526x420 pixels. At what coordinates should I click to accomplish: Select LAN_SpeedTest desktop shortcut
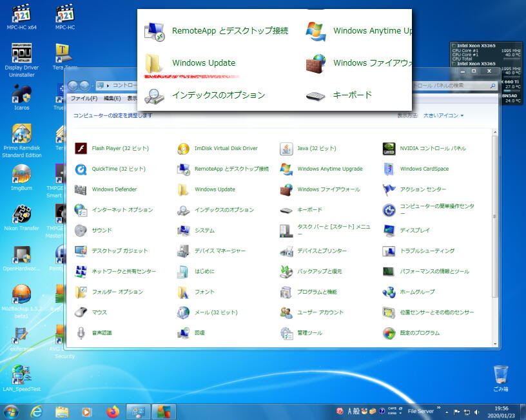click(x=22, y=379)
